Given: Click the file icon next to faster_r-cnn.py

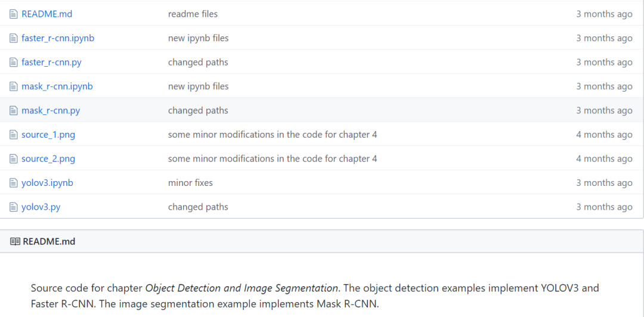Looking at the screenshot, I should pos(14,62).
